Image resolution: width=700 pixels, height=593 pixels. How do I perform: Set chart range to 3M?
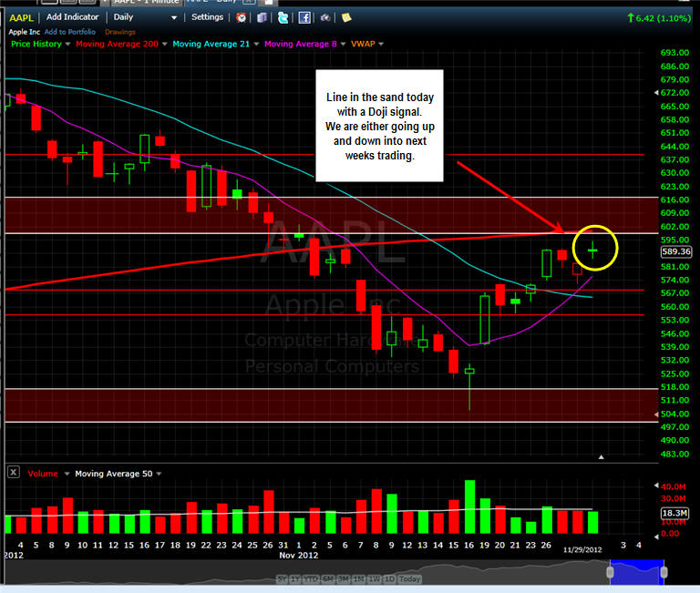click(343, 578)
